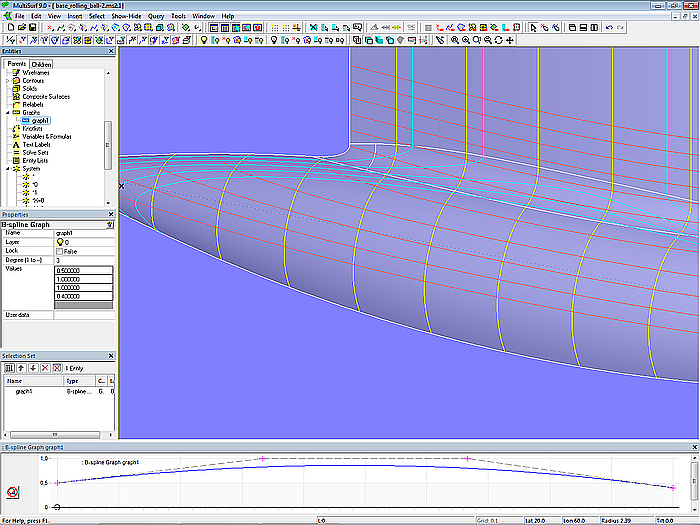Switch to the Children tab

42,64
